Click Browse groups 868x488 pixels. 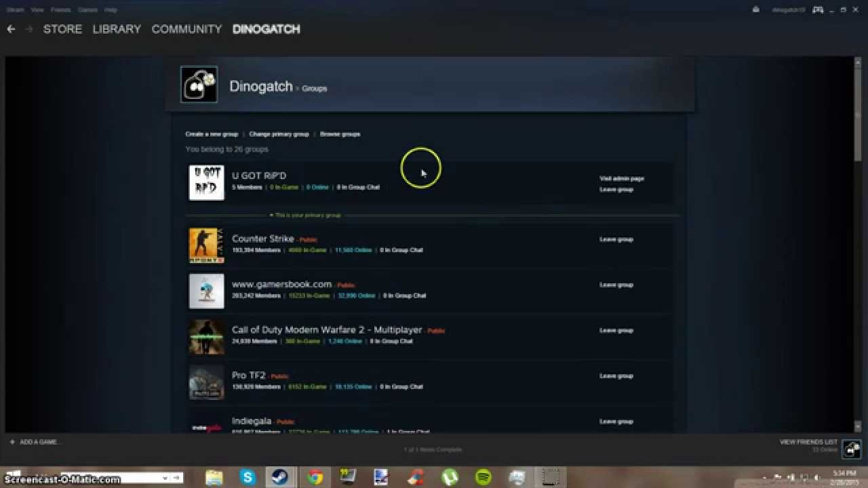click(x=340, y=134)
